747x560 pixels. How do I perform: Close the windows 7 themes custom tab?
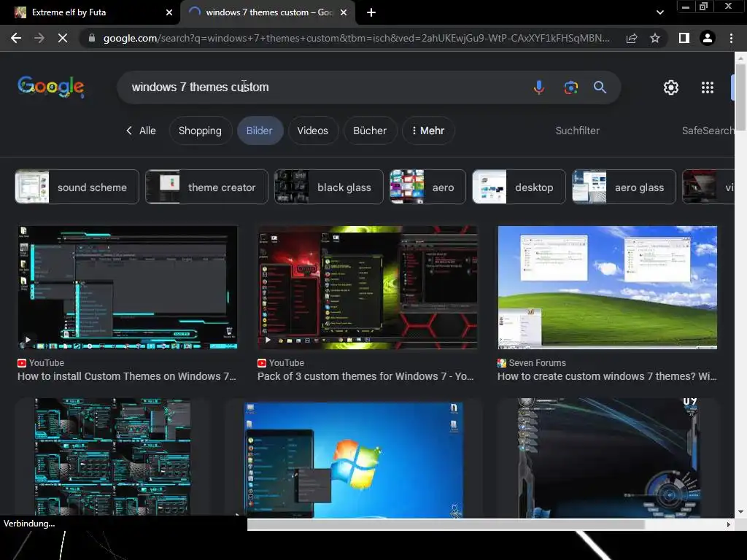(344, 12)
